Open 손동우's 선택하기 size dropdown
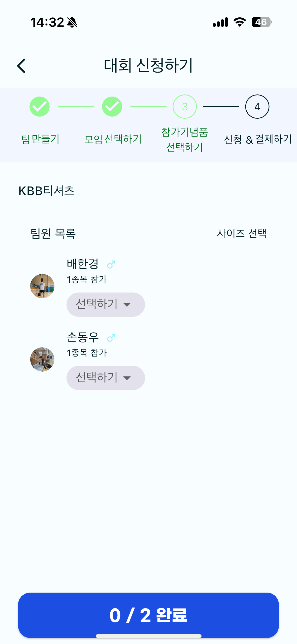The height and width of the screenshot is (644, 297). 106,378
